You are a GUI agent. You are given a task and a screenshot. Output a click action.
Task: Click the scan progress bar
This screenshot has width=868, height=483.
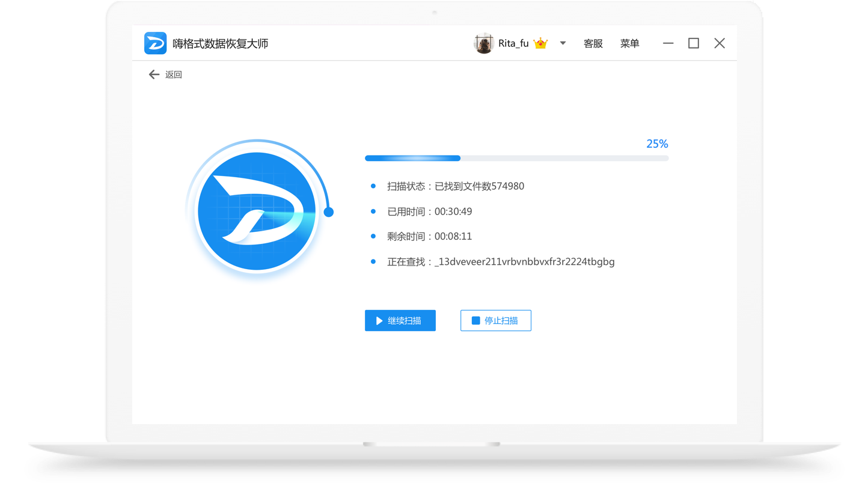516,158
